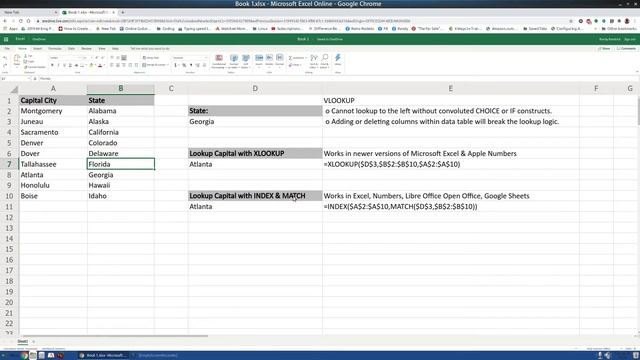Switch to the Formulas ribbon tab
The width and height of the screenshot is (640, 360).
(x=55, y=49)
